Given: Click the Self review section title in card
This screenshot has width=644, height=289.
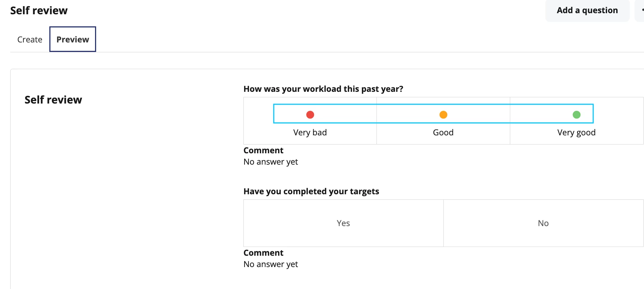Looking at the screenshot, I should coord(53,100).
